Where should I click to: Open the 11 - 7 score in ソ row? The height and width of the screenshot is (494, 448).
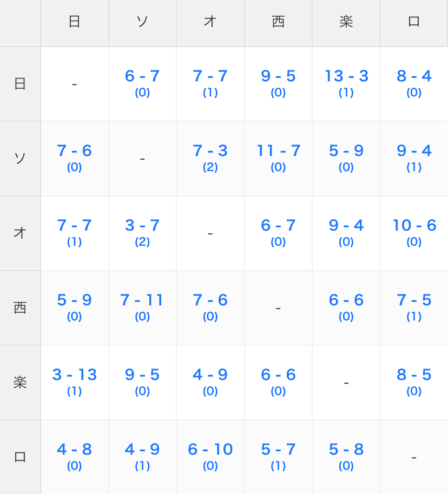(278, 151)
